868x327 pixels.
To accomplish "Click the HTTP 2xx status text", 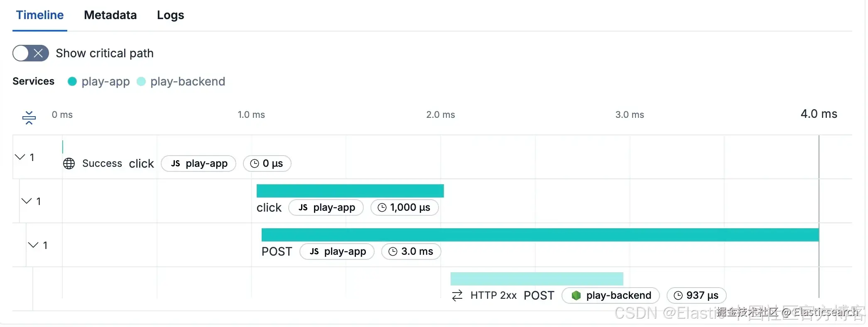I will [x=493, y=295].
